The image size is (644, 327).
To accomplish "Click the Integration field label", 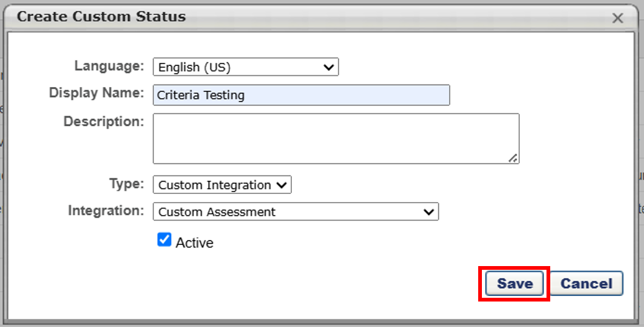I will [x=106, y=211].
